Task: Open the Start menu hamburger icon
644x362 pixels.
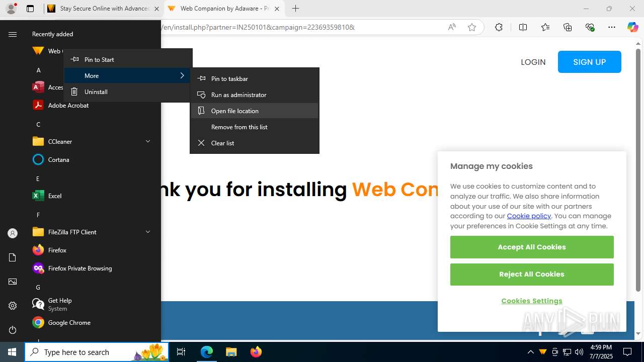Action: tap(13, 34)
